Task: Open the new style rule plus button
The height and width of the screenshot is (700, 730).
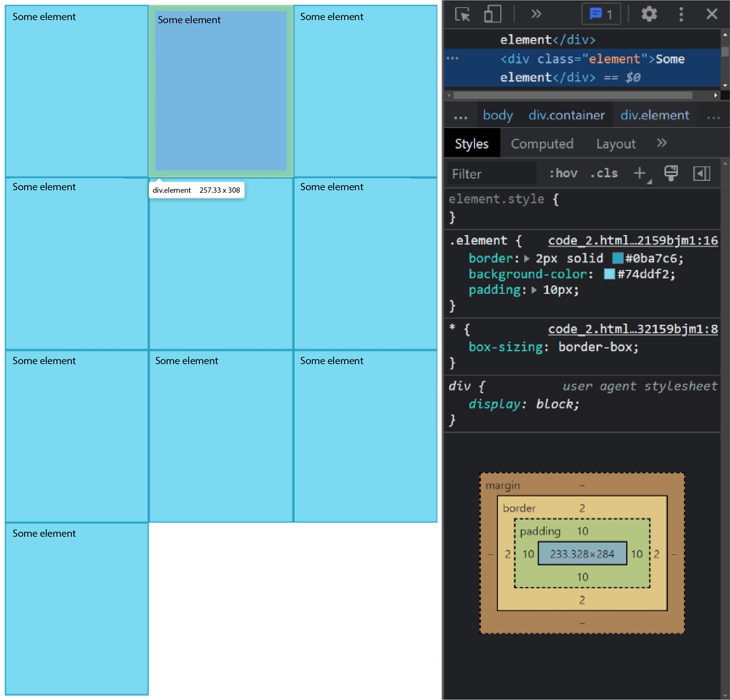Action: 640,173
